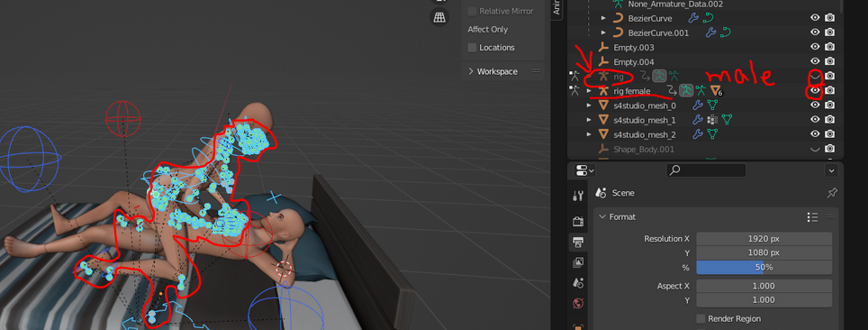Click the resolution percentage slider
Image resolution: width=868 pixels, height=330 pixels.
[x=764, y=267]
